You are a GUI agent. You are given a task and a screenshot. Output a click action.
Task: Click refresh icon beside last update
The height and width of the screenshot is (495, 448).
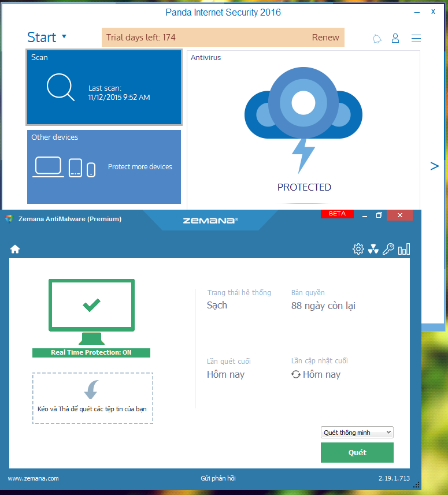tap(296, 374)
